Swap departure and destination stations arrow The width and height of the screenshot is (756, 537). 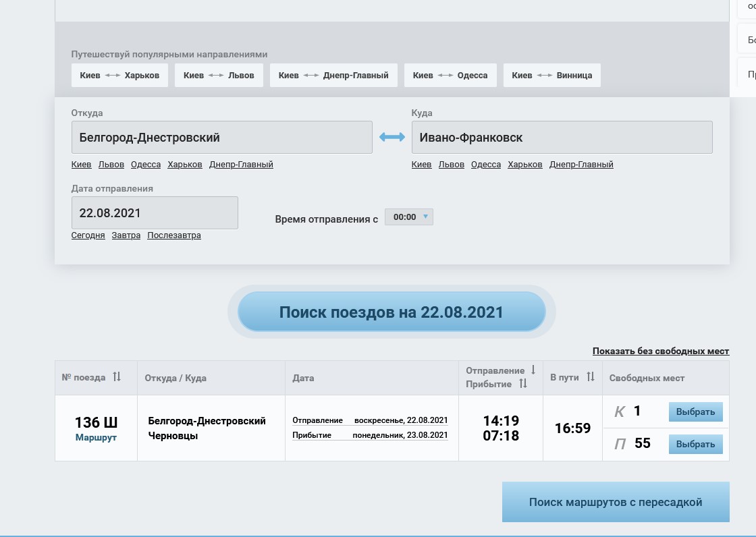[391, 137]
